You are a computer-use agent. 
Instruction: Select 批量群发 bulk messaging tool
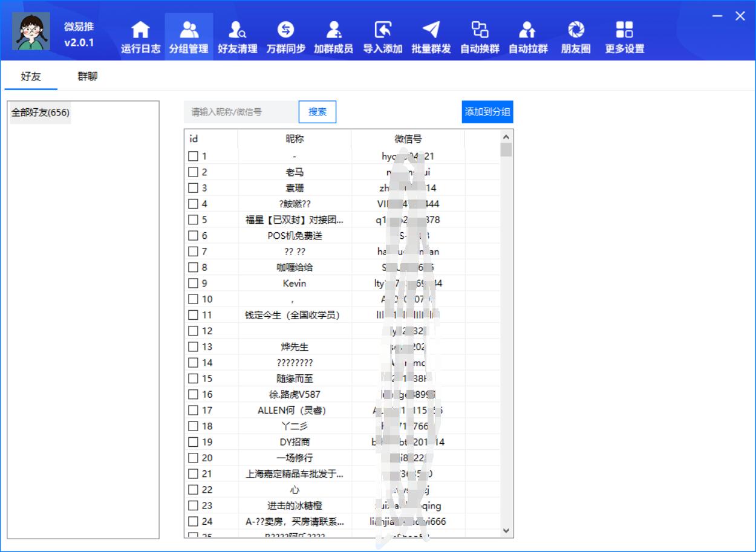431,33
